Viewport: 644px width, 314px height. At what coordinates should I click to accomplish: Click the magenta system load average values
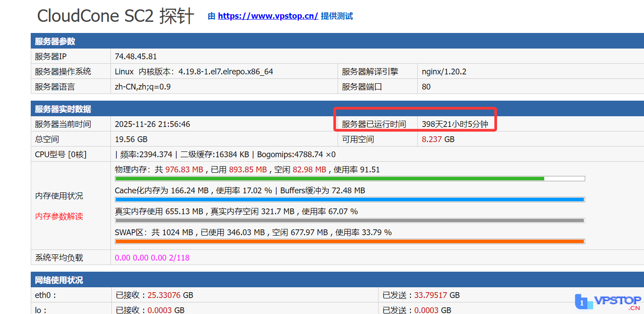pos(152,257)
